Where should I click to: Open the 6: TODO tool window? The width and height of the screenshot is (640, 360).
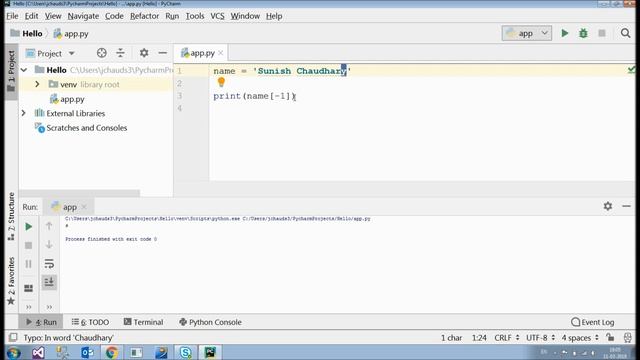[x=90, y=322]
